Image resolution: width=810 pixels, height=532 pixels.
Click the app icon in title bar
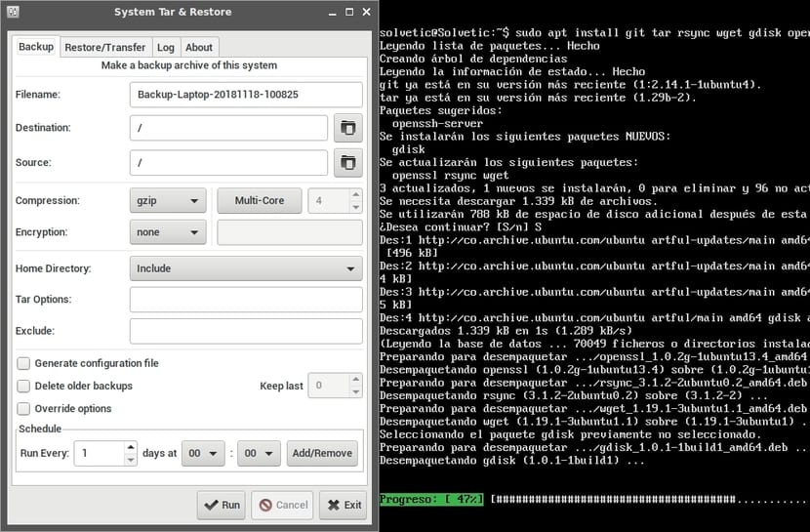click(14, 12)
